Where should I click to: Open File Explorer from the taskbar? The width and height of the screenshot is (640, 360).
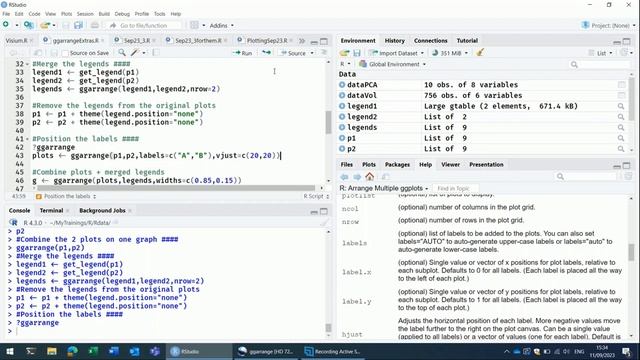(x=51, y=351)
